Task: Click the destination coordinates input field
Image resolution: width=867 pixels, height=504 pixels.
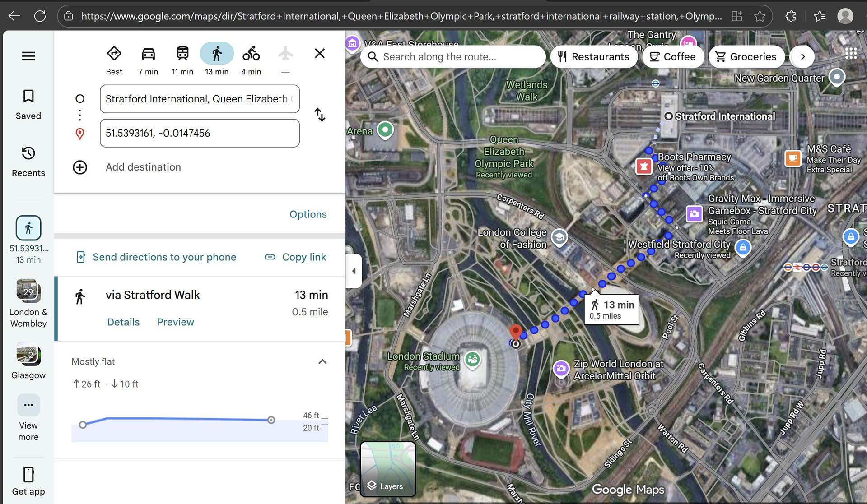Action: [x=199, y=133]
